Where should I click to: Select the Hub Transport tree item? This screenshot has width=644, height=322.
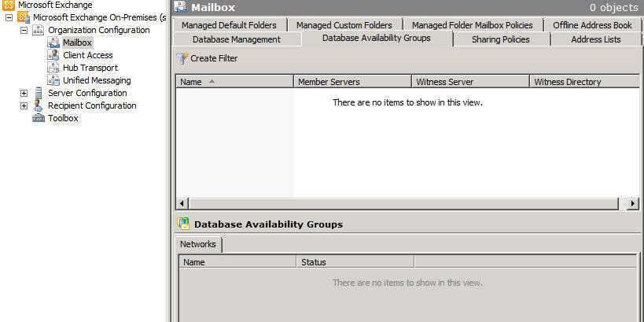click(x=90, y=68)
